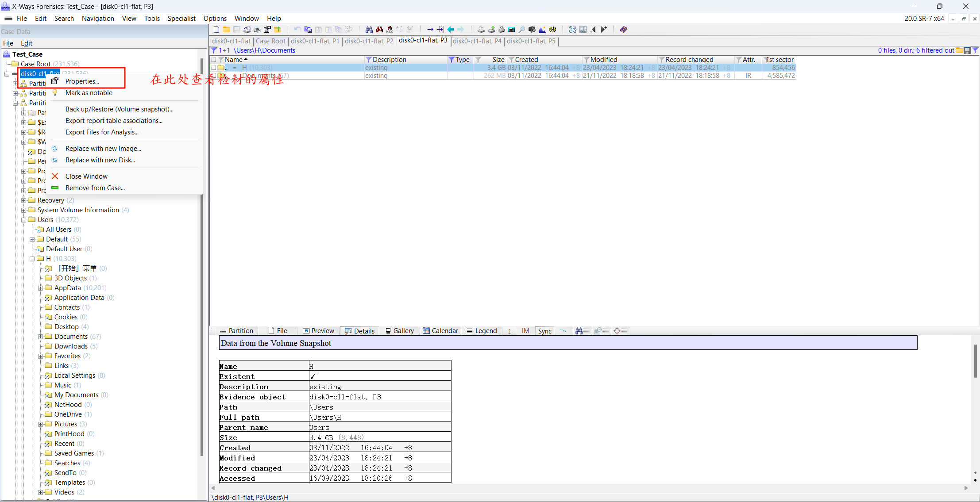Click the Preview mode button
This screenshot has width=980, height=502.
(318, 331)
